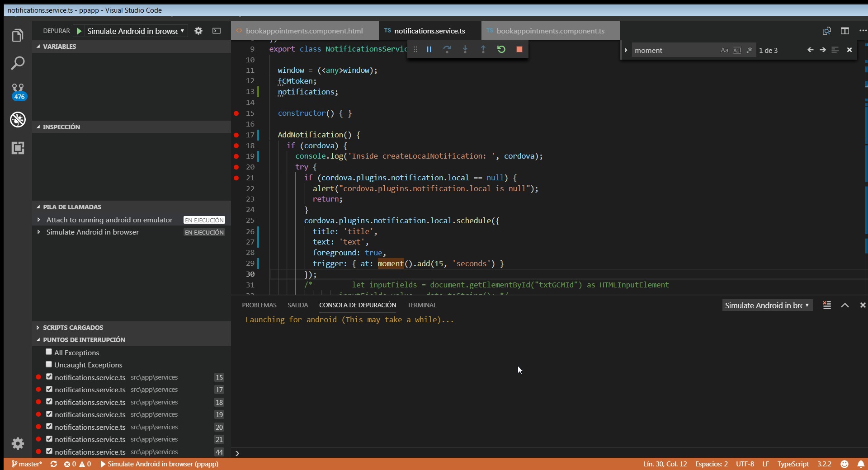Step into the next function call
This screenshot has height=470, width=868.
pyautogui.click(x=465, y=49)
